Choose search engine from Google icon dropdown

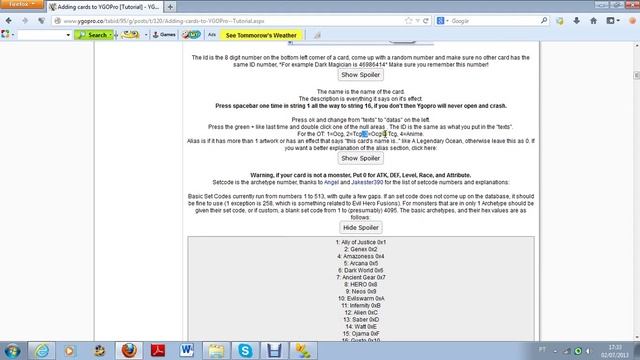(442, 21)
